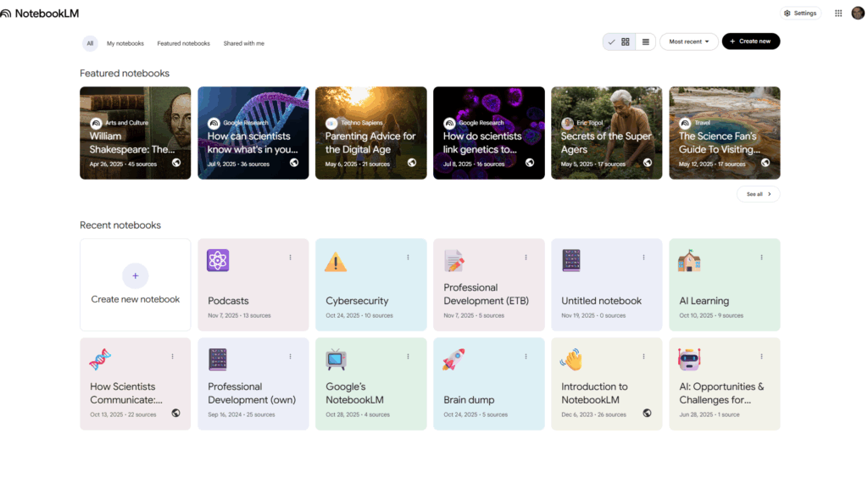This screenshot has width=868, height=478.
Task: Open the Most recent sort dropdown
Action: click(x=688, y=42)
